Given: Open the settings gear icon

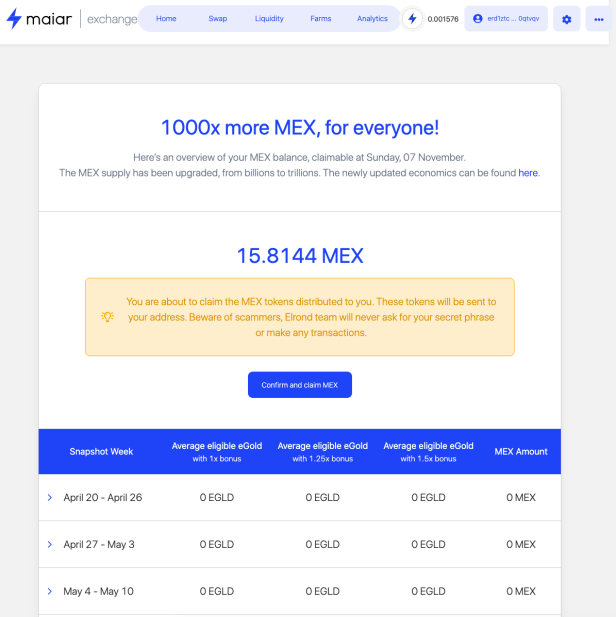Looking at the screenshot, I should pos(566,19).
